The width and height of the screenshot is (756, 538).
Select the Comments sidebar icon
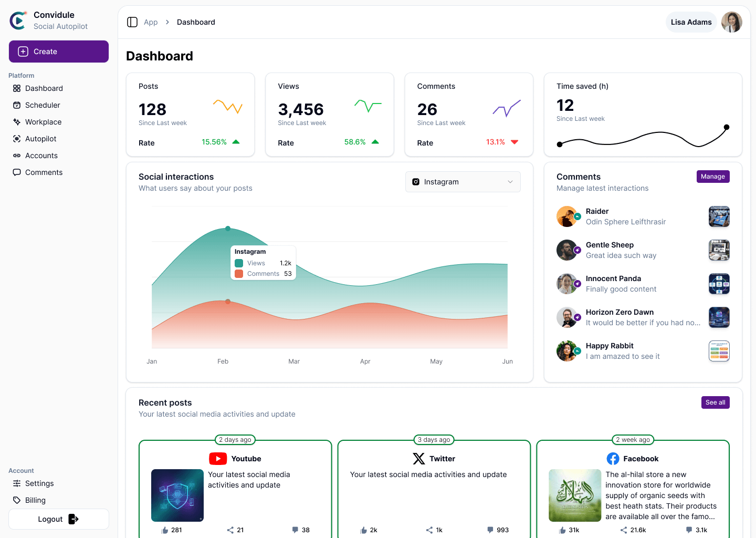(17, 172)
